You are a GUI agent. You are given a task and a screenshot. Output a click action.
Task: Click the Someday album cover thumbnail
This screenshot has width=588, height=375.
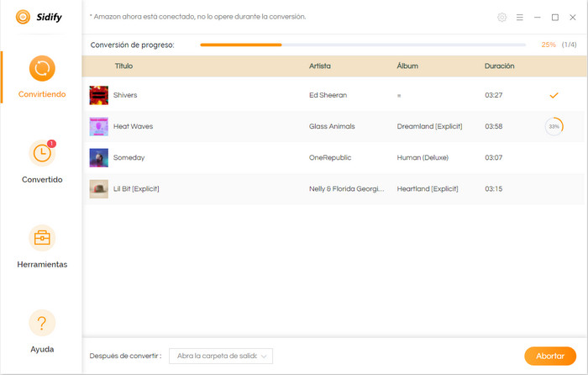coord(98,158)
